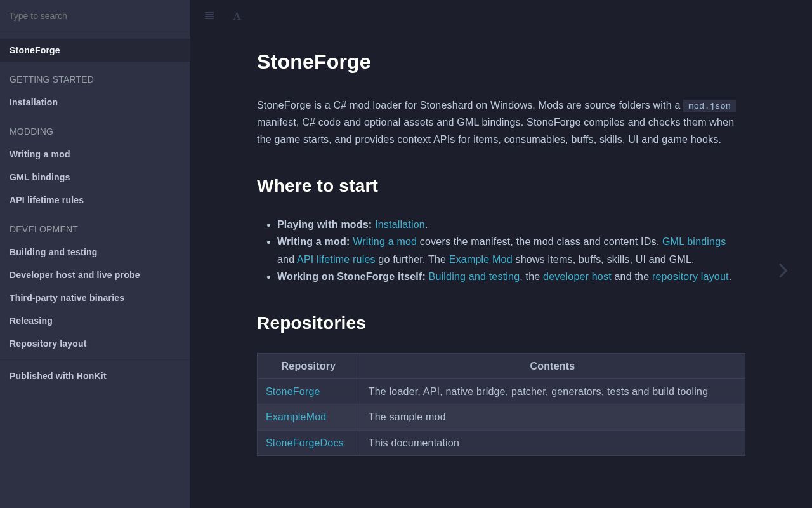
Task: Open Releasing in the sidebar
Action: [x=95, y=321]
